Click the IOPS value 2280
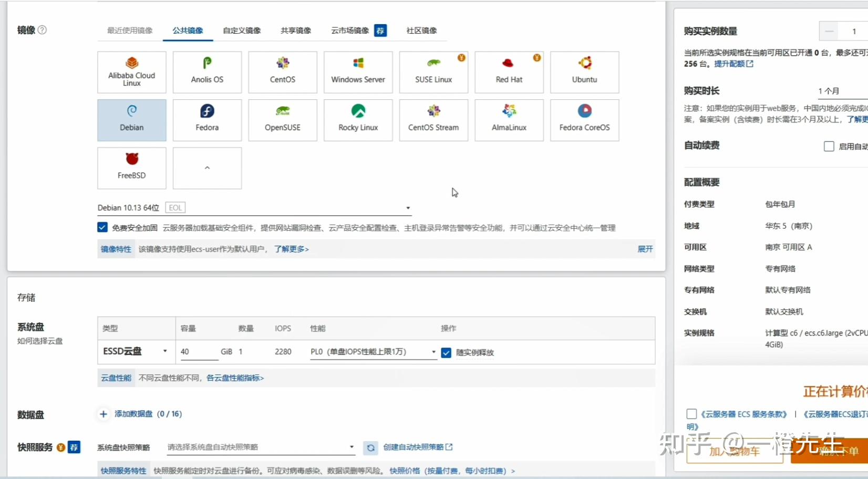 pyautogui.click(x=283, y=352)
